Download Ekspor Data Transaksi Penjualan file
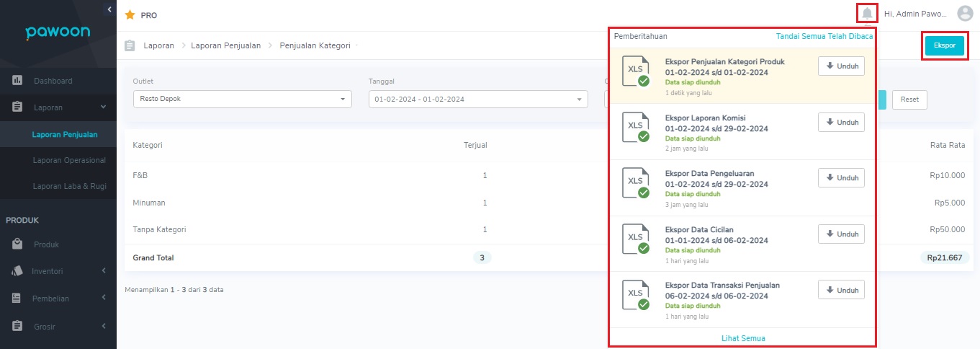The height and width of the screenshot is (349, 980). click(x=841, y=290)
